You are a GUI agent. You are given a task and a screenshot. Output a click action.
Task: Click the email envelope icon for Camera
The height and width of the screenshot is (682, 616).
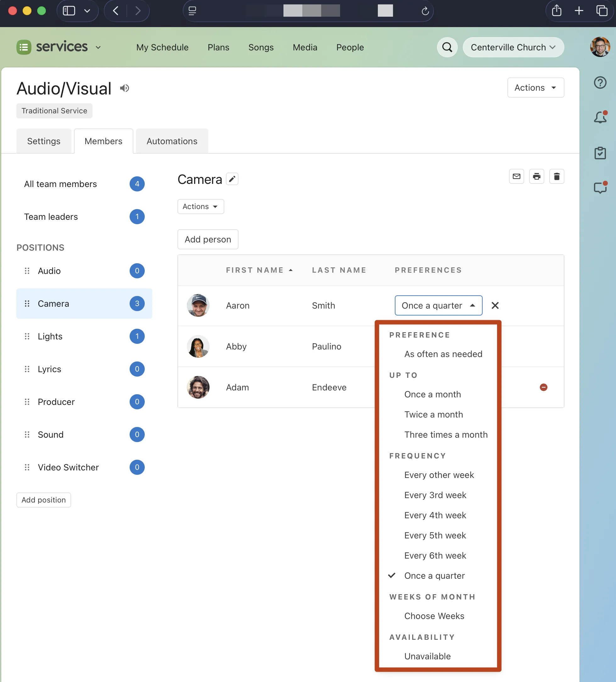[516, 176]
